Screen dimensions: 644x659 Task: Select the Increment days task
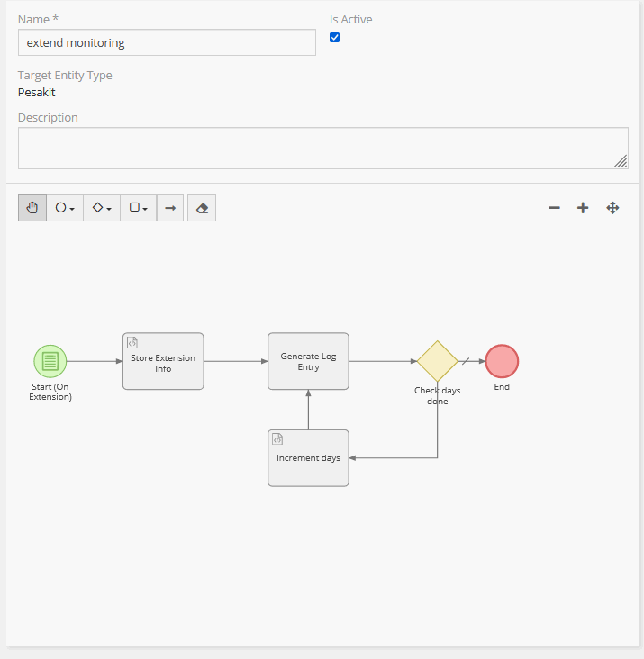click(x=308, y=458)
